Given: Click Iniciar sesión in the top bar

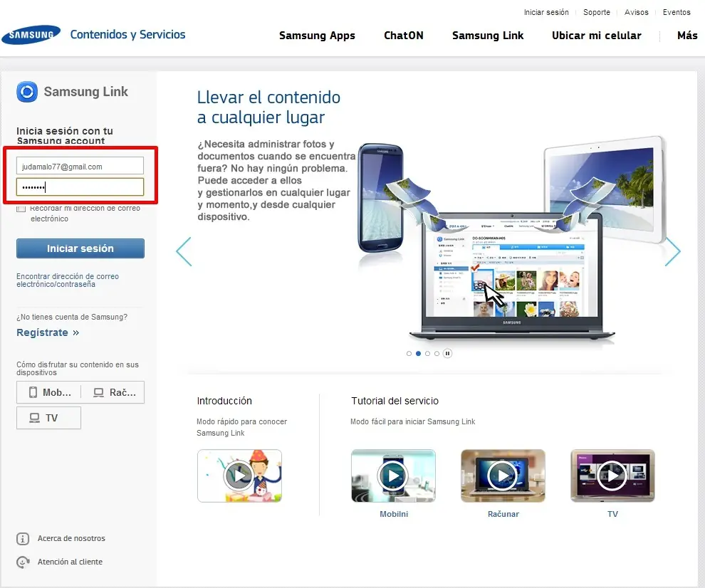Looking at the screenshot, I should [x=546, y=12].
